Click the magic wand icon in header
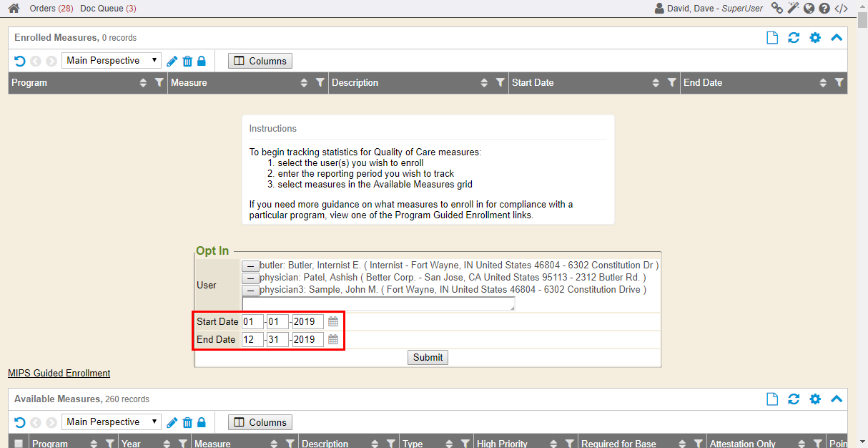 792,9
